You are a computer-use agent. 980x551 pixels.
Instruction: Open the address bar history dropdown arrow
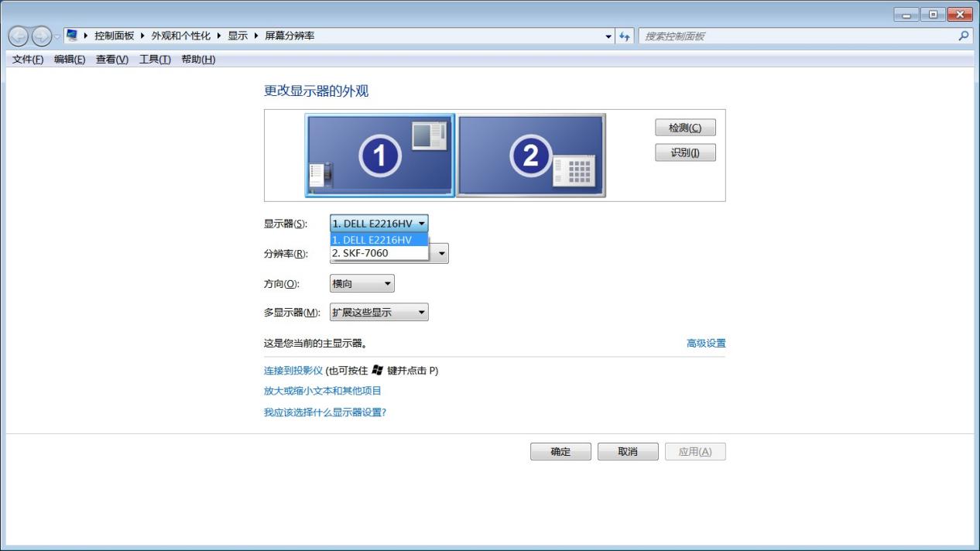point(609,36)
